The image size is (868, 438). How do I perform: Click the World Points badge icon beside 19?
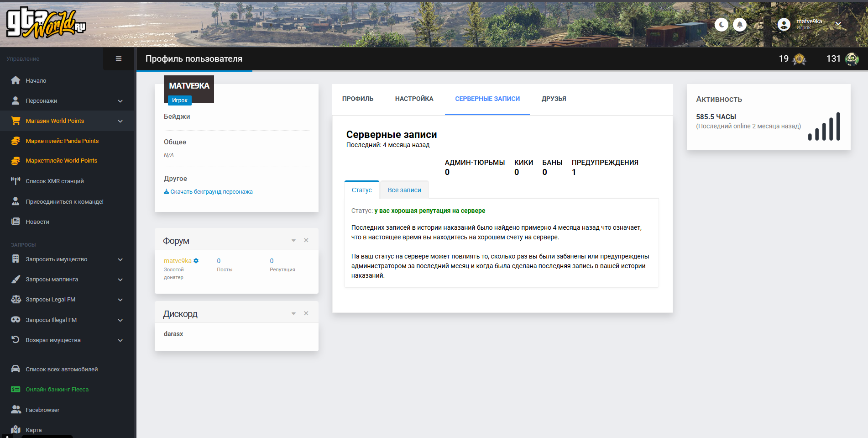(799, 59)
